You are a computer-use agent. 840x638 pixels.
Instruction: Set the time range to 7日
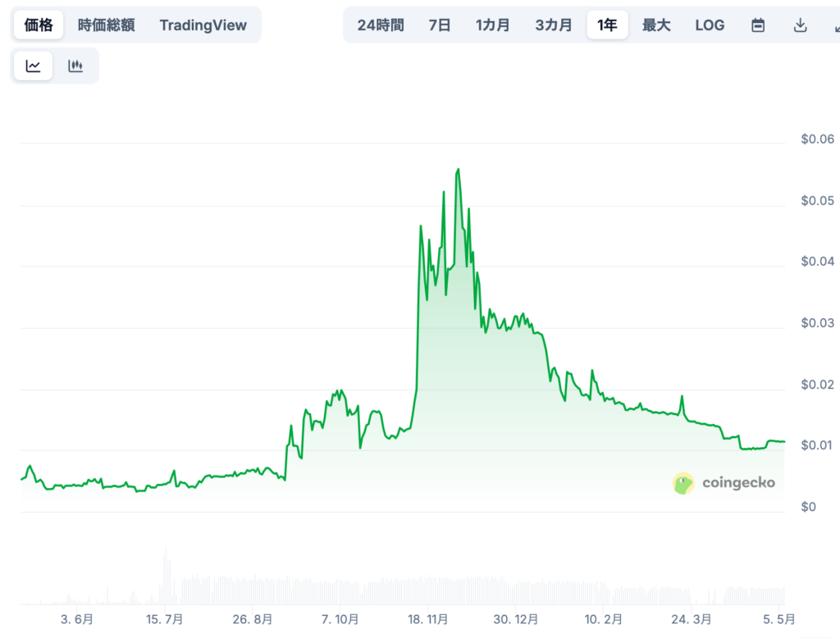point(440,25)
